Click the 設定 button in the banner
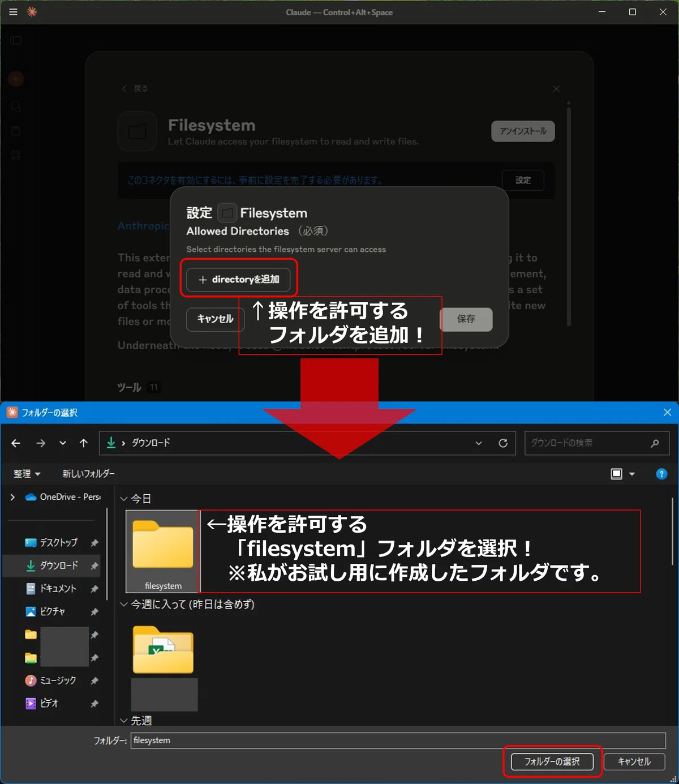This screenshot has width=679, height=784. (x=523, y=180)
